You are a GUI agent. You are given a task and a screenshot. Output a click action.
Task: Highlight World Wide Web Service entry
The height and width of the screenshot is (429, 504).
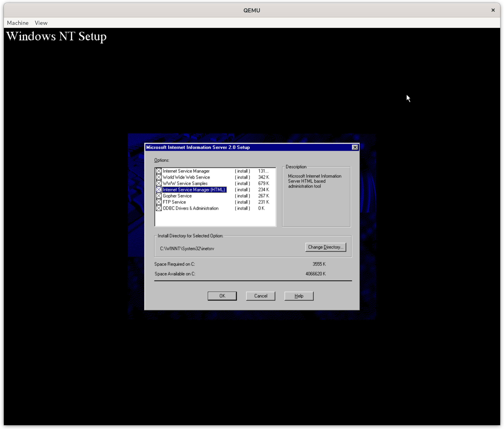click(x=186, y=177)
